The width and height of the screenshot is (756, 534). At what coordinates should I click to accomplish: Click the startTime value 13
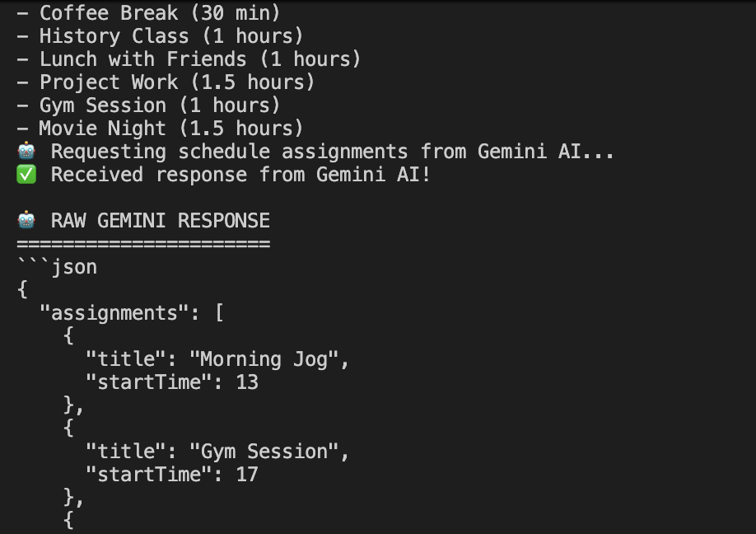246,382
